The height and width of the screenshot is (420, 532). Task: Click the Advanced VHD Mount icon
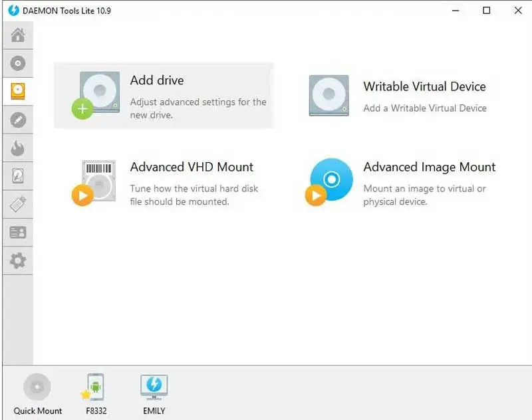pyautogui.click(x=94, y=183)
